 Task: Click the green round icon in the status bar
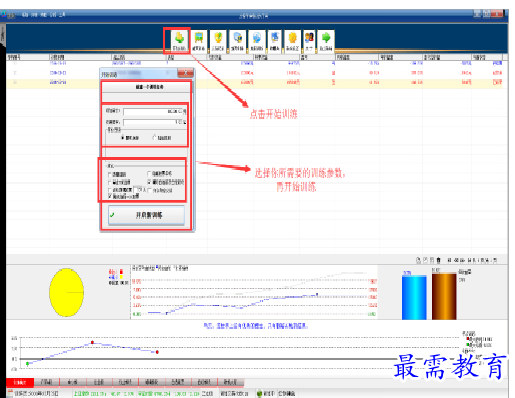tap(259, 394)
